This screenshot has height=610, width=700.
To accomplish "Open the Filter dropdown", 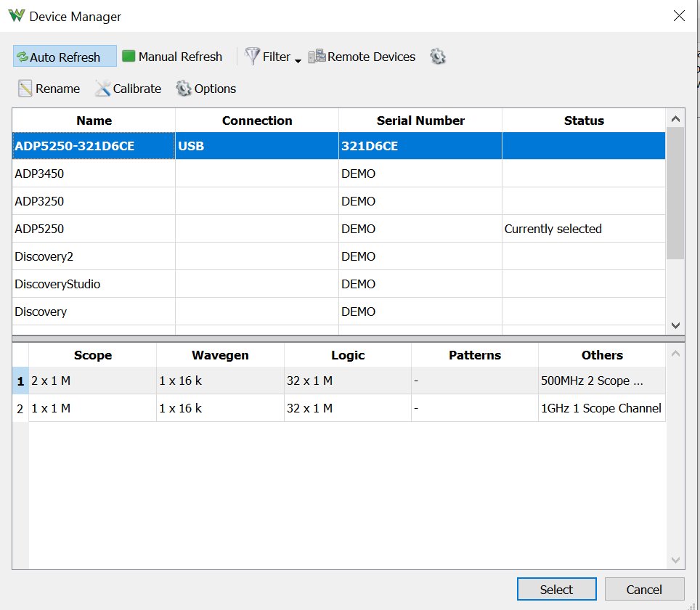I will [272, 57].
